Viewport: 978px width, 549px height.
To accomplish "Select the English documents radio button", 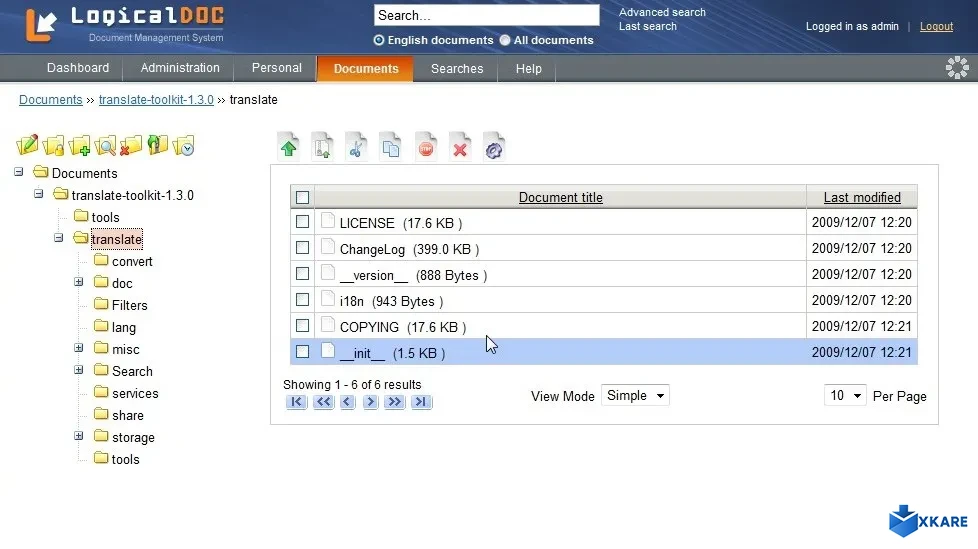I will pyautogui.click(x=379, y=40).
